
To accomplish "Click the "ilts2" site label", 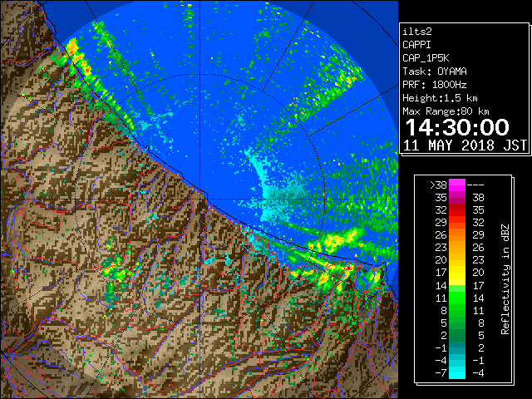I will coord(417,32).
